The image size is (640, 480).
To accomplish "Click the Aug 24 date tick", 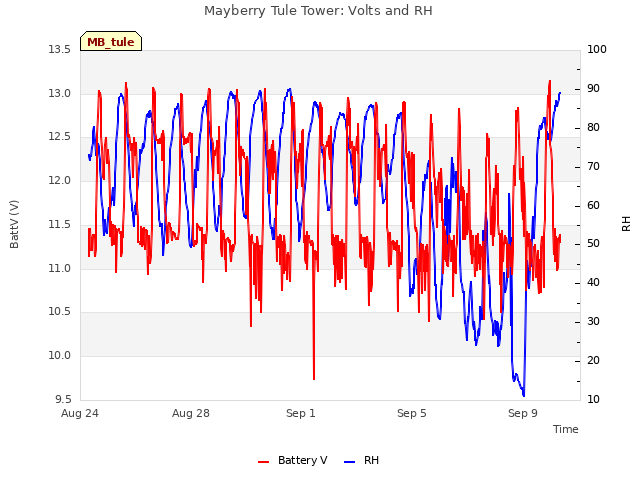I will coord(80,413).
